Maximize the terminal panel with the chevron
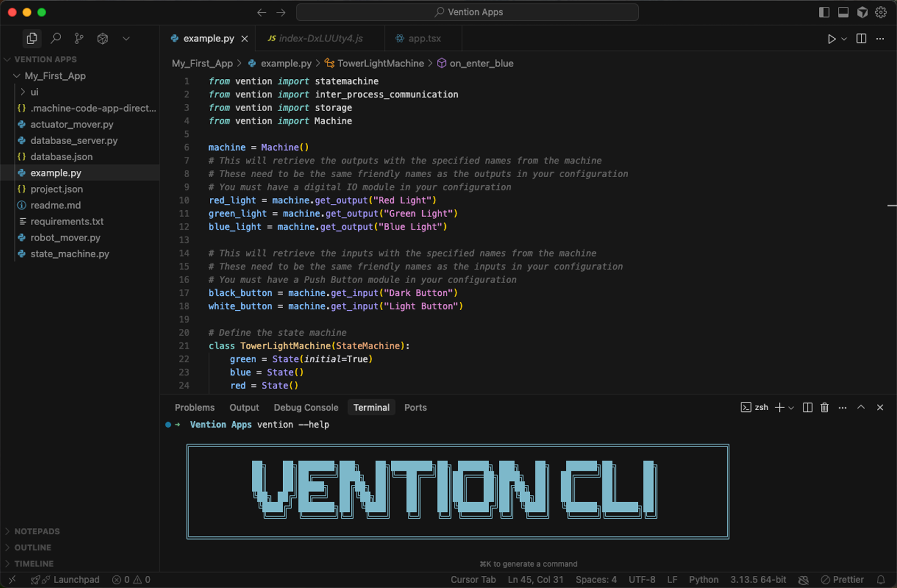897x588 pixels. (861, 407)
